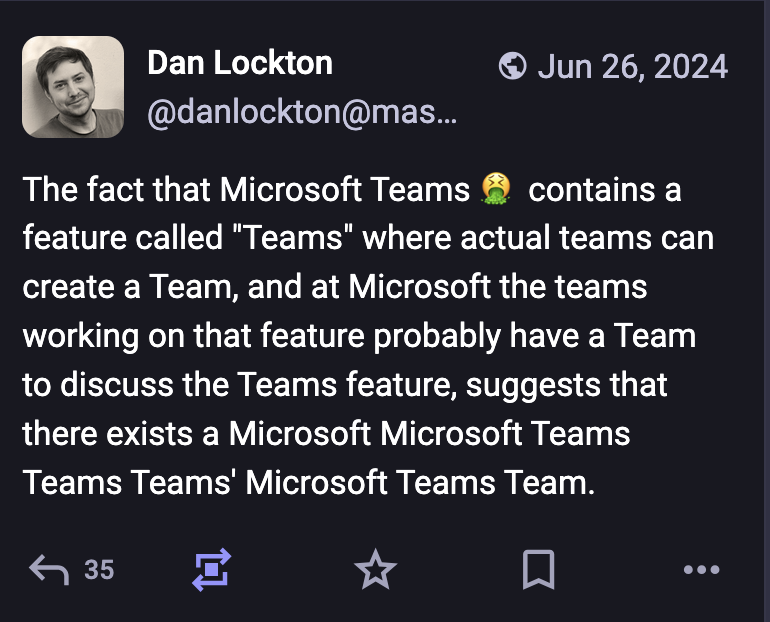Open the @danlockton@mas… handle link
The image size is (770, 622).
pyautogui.click(x=302, y=113)
